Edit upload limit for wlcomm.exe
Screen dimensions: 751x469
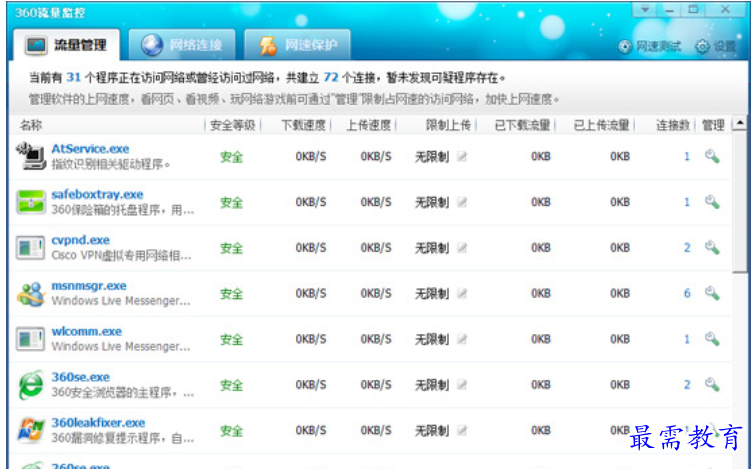pyautogui.click(x=462, y=339)
